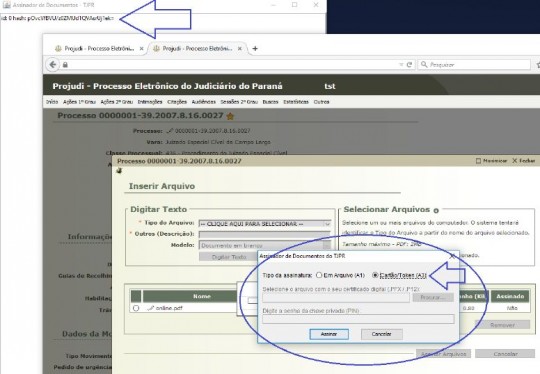The image size is (540, 374).
Task: Click the small icon below the process popup title
Action: pos(119,171)
